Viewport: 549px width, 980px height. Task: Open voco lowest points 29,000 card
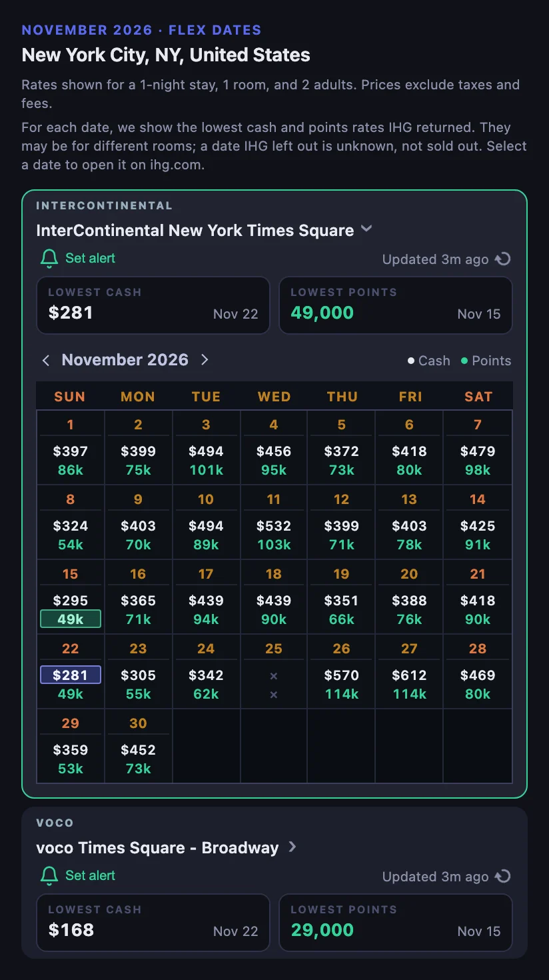(x=396, y=923)
